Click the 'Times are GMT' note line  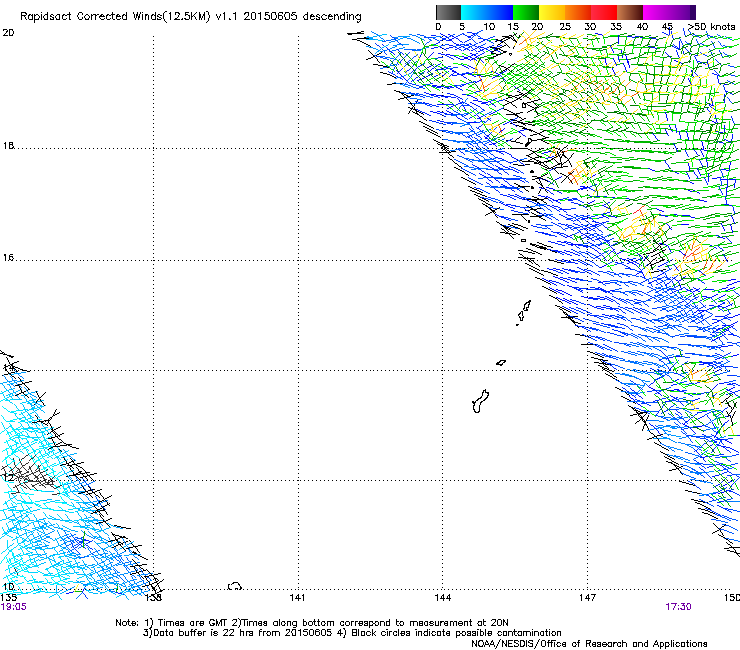click(x=312, y=623)
